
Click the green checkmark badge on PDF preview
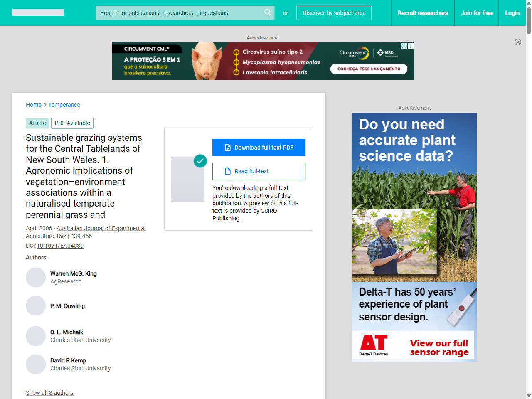click(x=200, y=161)
